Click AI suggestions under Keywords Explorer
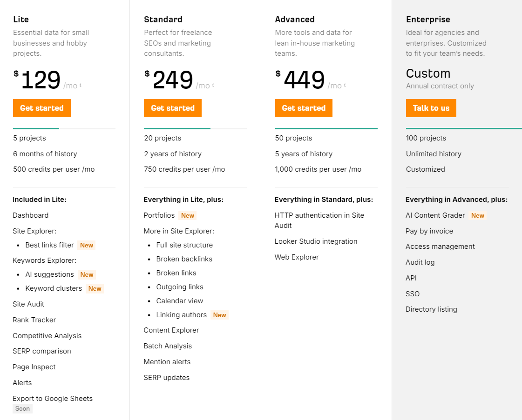Image resolution: width=522 pixels, height=420 pixels. (49, 274)
